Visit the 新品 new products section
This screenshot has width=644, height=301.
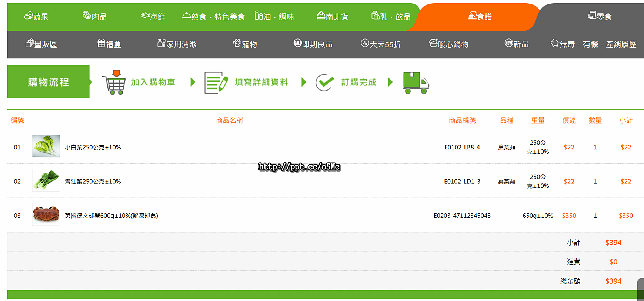point(516,44)
